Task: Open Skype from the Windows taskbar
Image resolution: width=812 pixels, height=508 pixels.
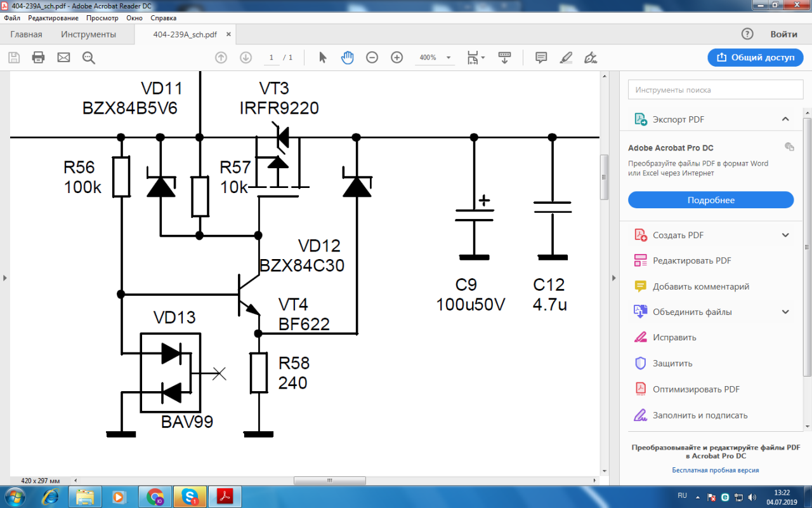Action: (190, 496)
